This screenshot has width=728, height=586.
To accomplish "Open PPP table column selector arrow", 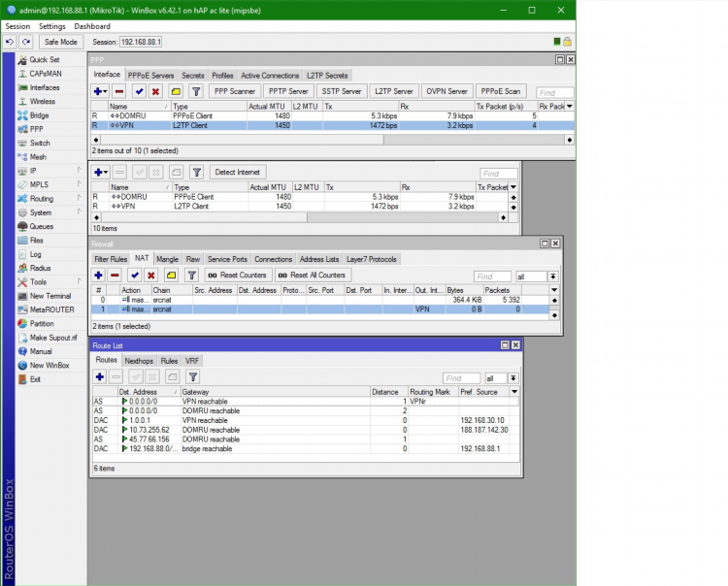I will click(569, 107).
